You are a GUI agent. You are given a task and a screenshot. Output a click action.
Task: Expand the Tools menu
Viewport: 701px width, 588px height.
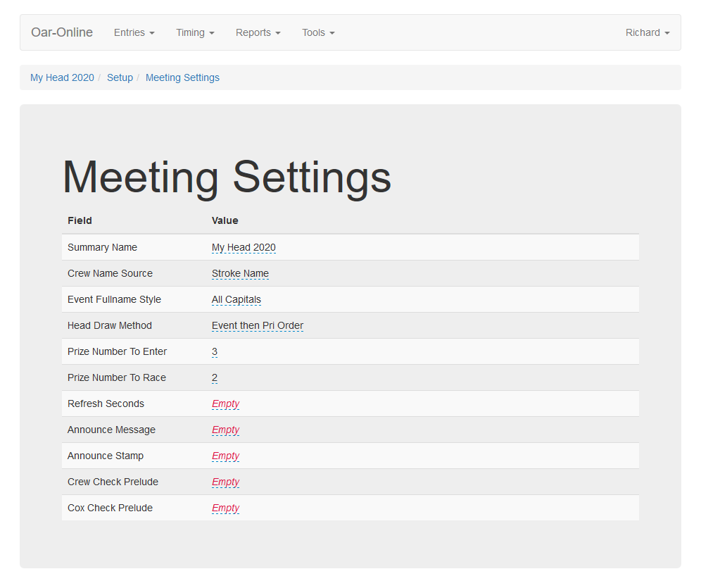coord(318,32)
